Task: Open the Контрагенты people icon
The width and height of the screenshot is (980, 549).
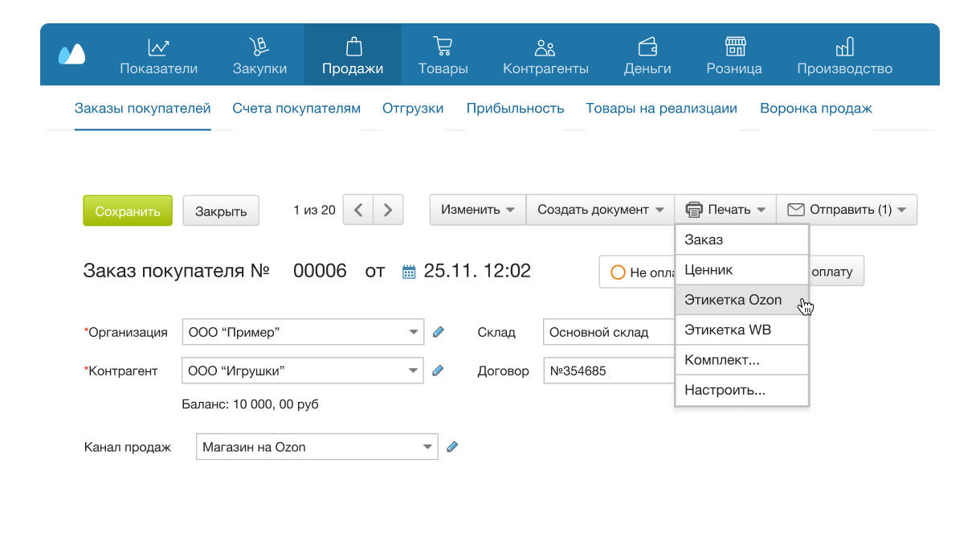Action: click(545, 46)
